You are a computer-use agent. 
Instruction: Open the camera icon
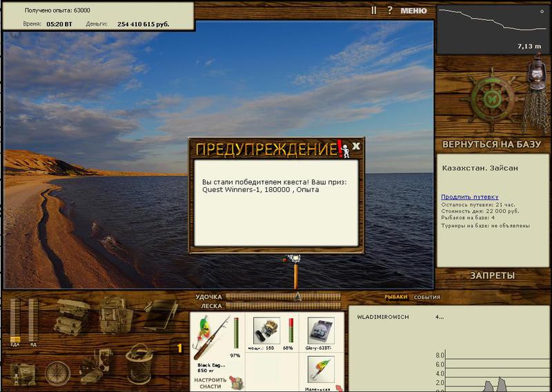click(95, 366)
